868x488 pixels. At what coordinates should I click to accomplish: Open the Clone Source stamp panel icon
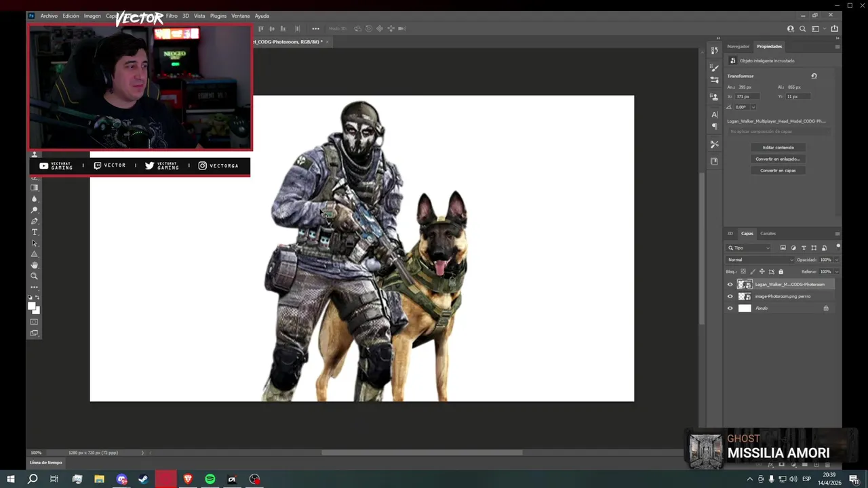click(714, 97)
